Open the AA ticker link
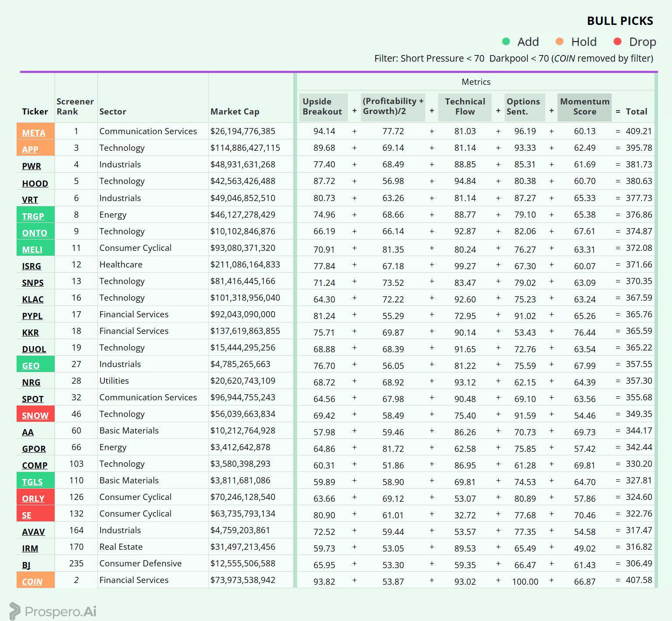The width and height of the screenshot is (672, 621). pos(28,432)
